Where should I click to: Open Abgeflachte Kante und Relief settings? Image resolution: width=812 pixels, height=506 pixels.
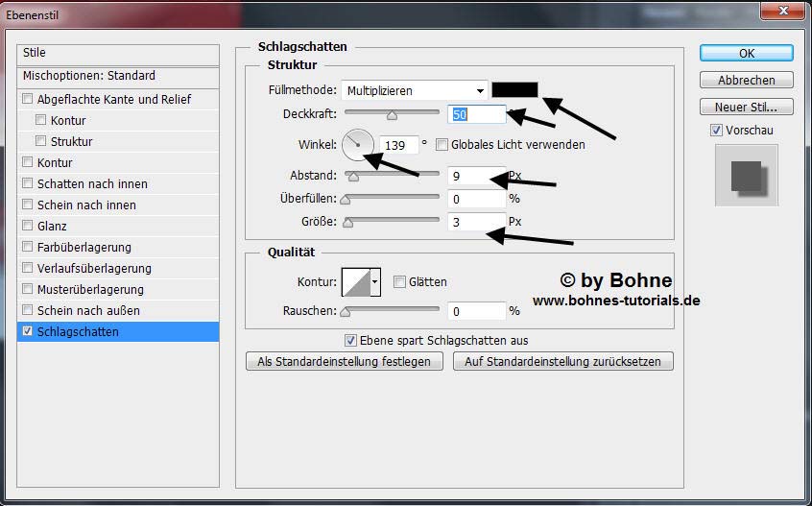113,99
